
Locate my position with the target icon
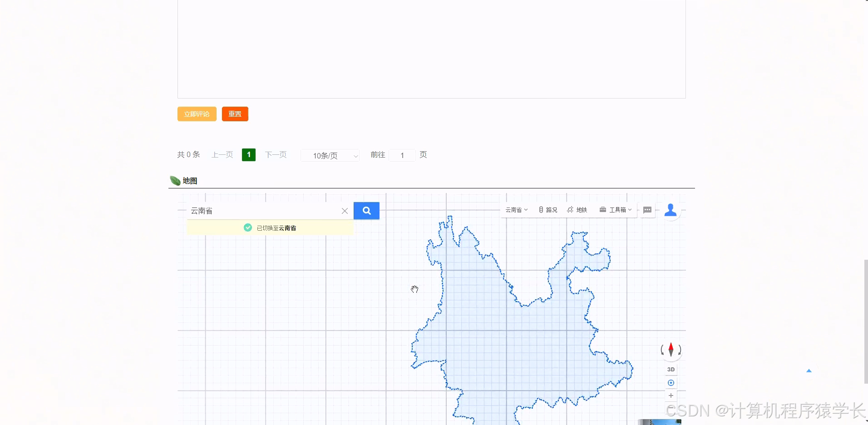671,383
